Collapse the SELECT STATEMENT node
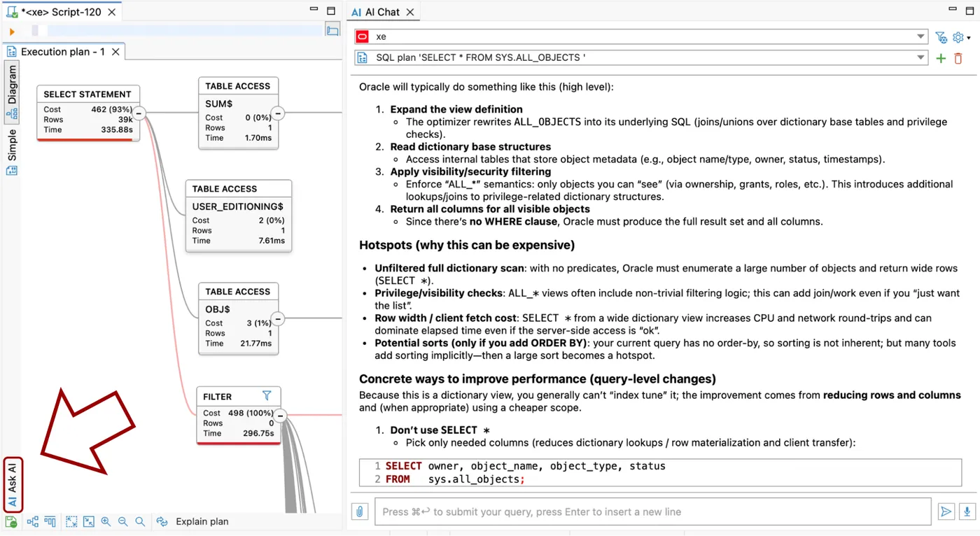Viewport: 980px width, 536px height. [x=139, y=113]
